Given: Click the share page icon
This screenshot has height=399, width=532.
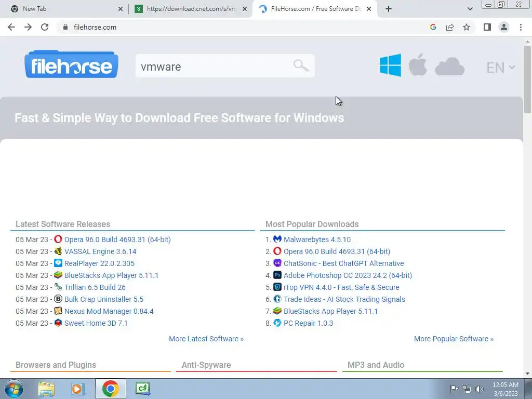Looking at the screenshot, I should click(450, 27).
